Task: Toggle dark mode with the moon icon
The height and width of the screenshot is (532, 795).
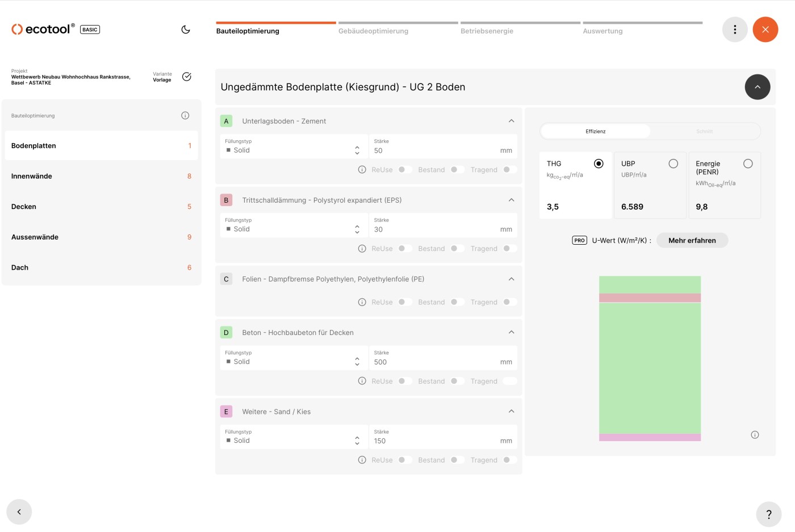Action: tap(186, 30)
